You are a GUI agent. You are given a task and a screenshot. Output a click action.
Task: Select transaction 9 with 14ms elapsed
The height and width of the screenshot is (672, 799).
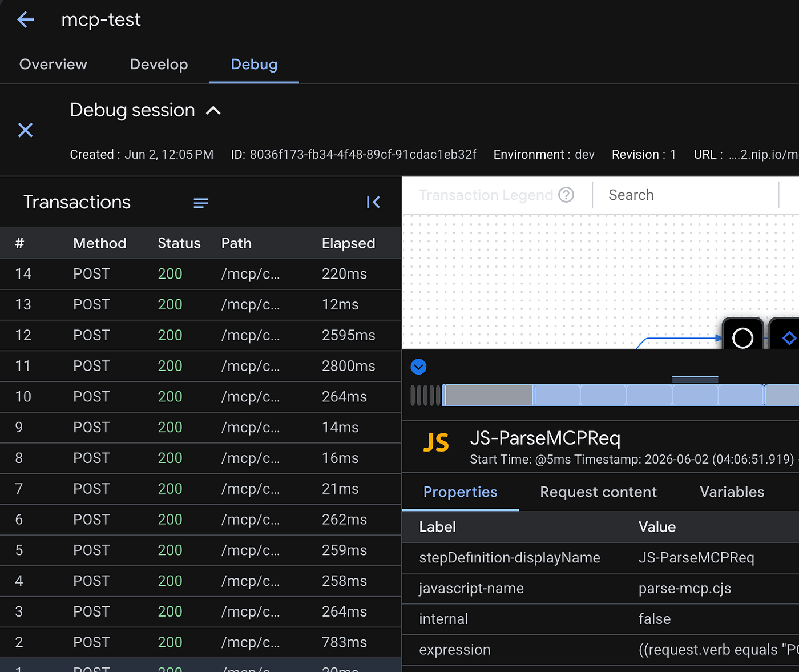coord(200,428)
